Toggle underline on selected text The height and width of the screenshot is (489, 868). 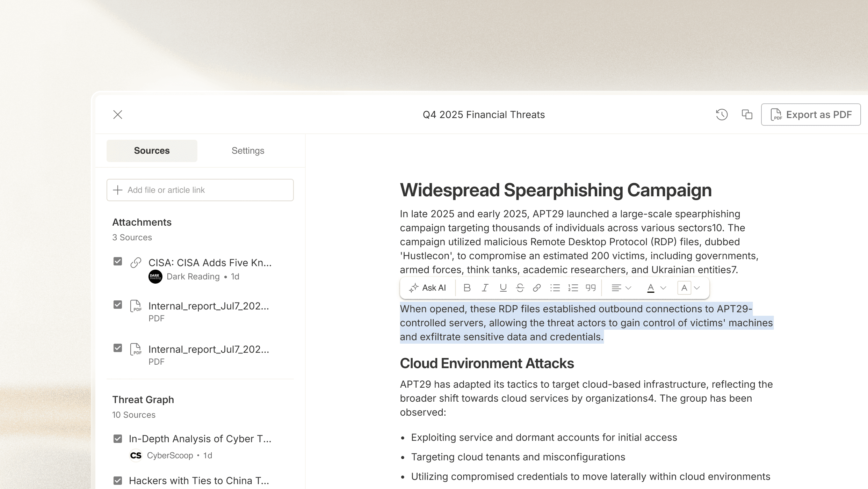(x=503, y=288)
